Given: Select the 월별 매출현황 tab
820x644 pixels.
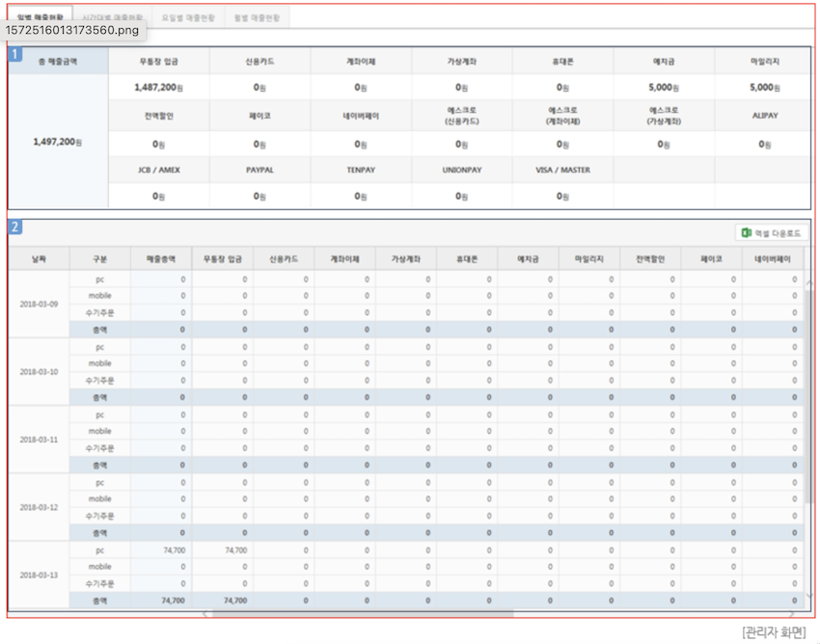Looking at the screenshot, I should click(257, 17).
